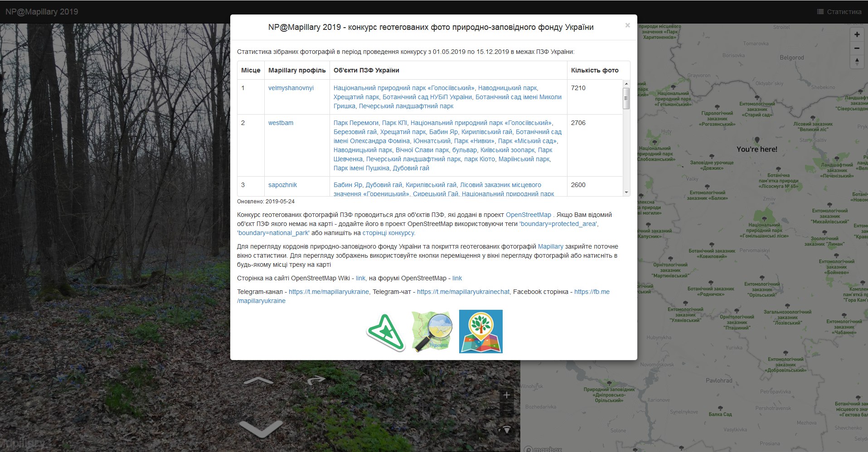Open Telegram channel t.me/mapillaryukraine link

(329, 292)
